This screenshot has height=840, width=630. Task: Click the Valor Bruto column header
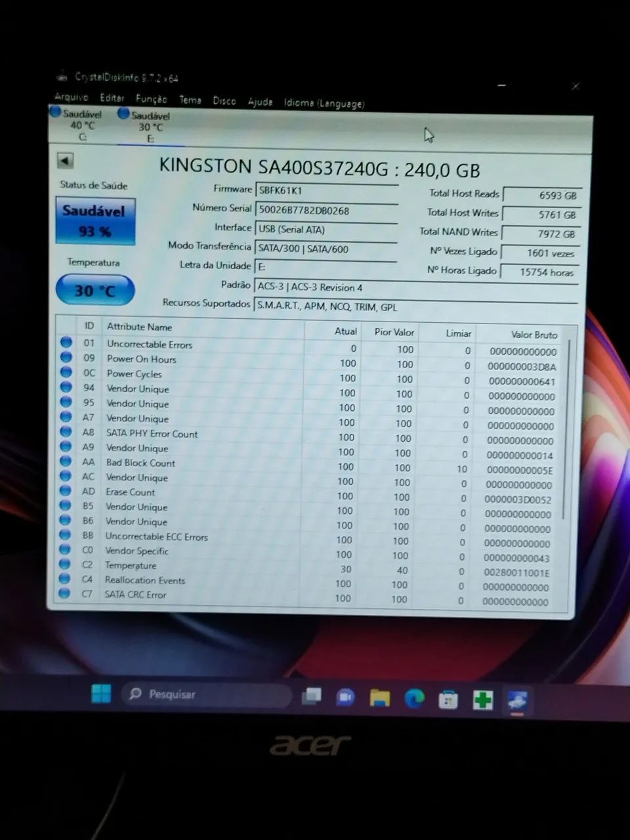(x=534, y=335)
